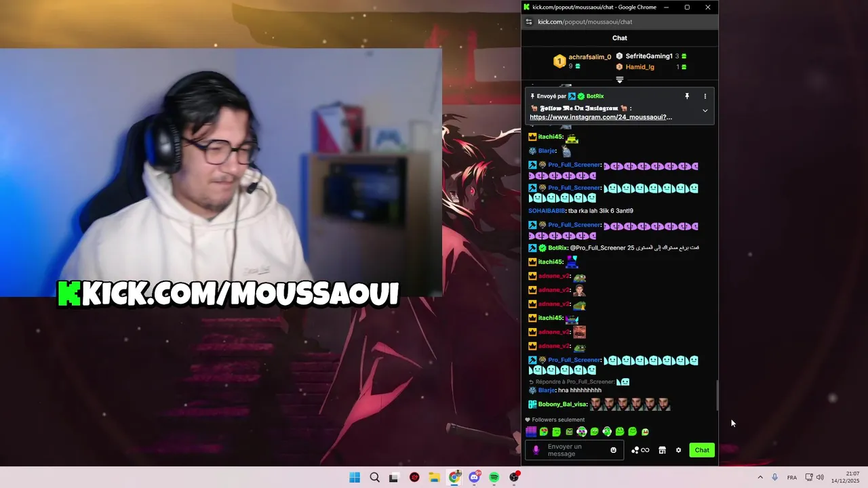Click username SOHAIBABIB in chat

point(547,211)
